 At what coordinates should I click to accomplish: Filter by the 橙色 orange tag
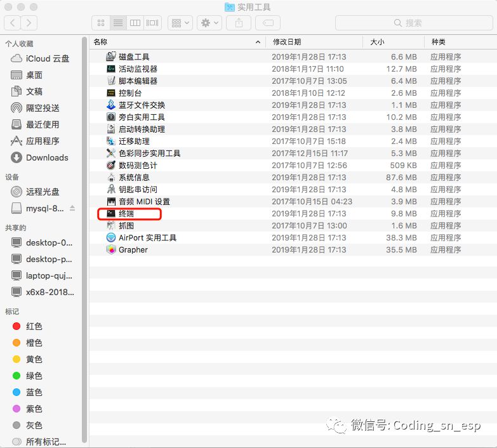[27, 343]
